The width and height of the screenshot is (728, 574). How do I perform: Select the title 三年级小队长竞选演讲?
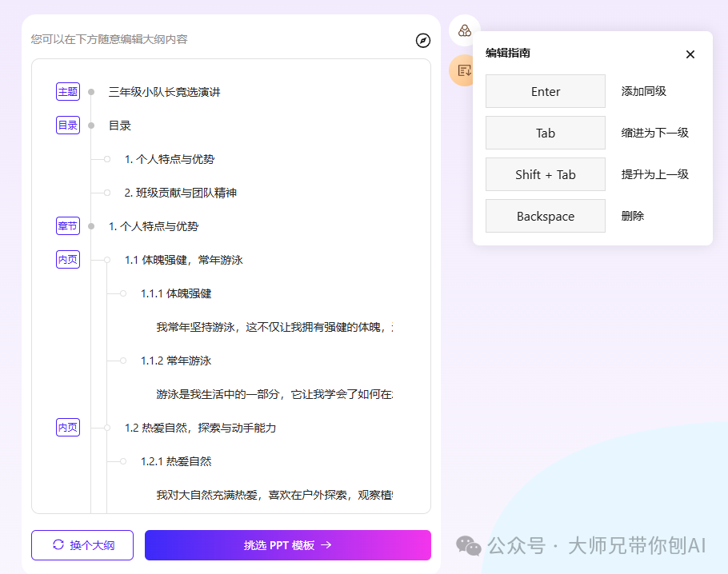click(164, 92)
